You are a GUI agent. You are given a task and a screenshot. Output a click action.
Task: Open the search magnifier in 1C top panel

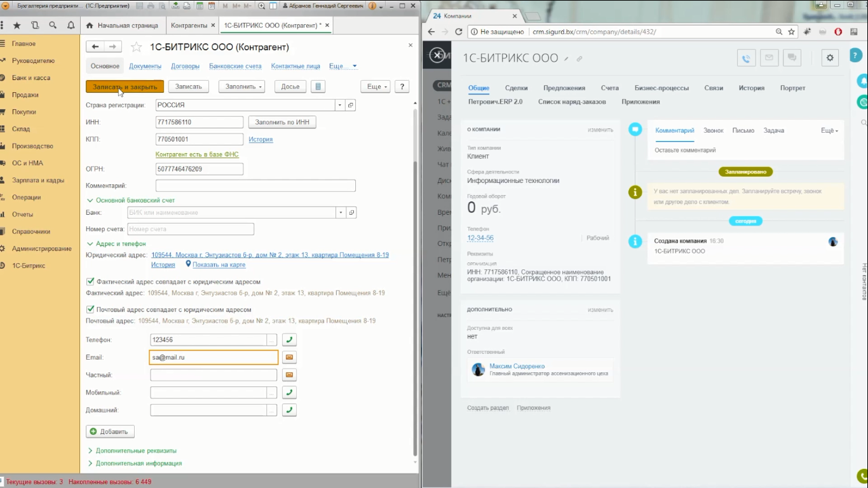(x=53, y=25)
